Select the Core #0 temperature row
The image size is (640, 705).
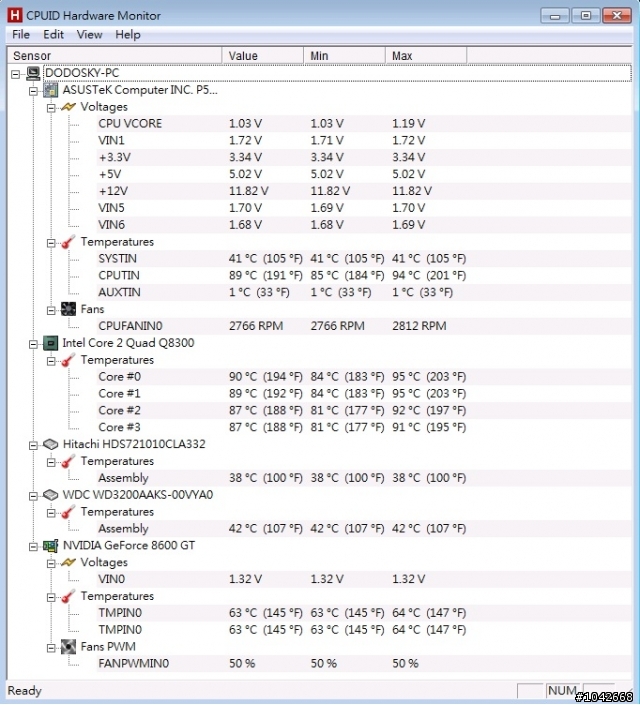pos(363,377)
